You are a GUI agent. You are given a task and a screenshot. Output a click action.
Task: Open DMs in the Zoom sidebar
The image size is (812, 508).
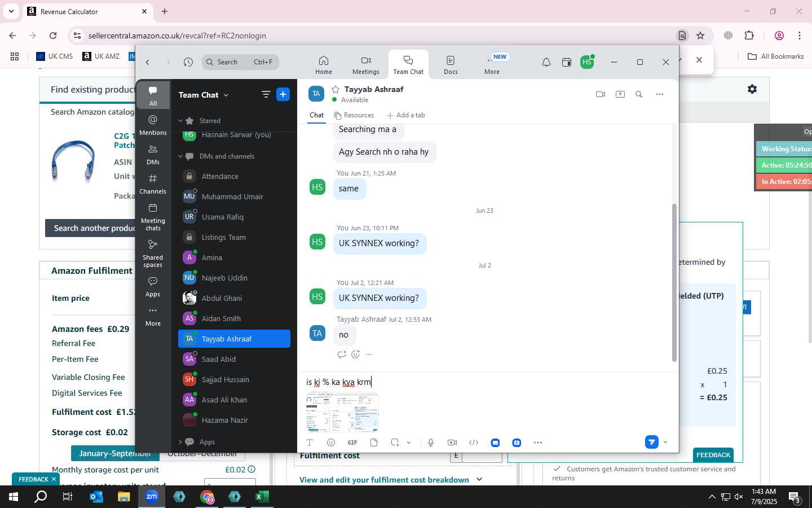pyautogui.click(x=153, y=154)
